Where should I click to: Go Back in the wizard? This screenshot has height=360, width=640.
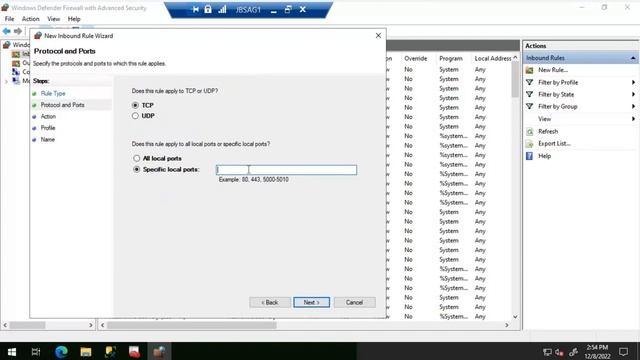(270, 302)
